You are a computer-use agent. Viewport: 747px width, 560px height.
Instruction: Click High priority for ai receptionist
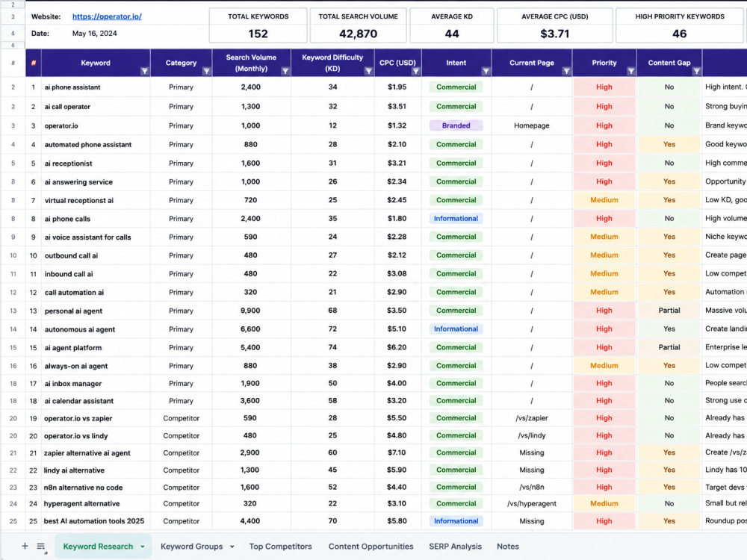(x=604, y=163)
